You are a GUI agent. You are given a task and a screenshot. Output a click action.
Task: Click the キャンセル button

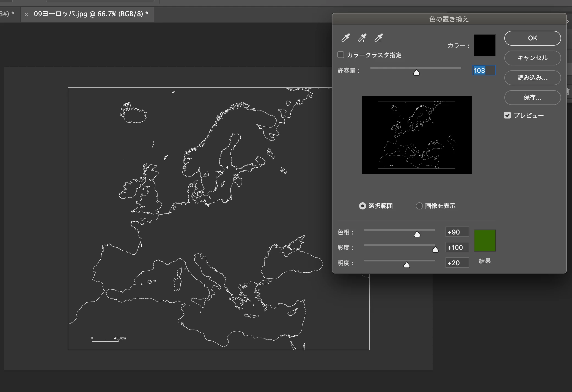point(532,58)
